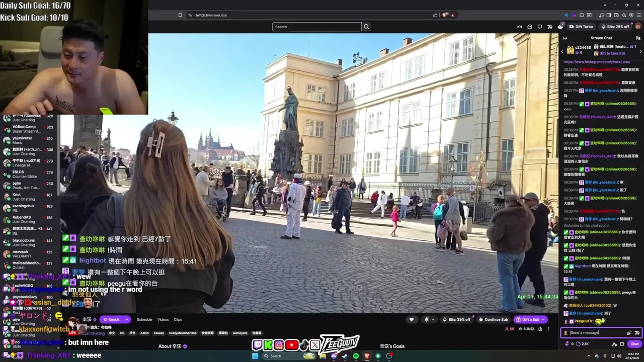Click the Gift Turbo button
This screenshot has height=362, width=644.
(581, 27)
